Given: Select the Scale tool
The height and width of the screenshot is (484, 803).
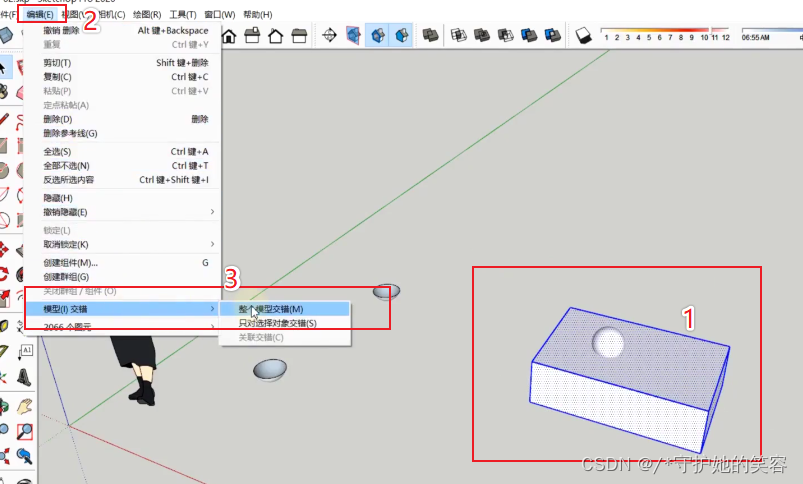Looking at the screenshot, I should [4, 299].
